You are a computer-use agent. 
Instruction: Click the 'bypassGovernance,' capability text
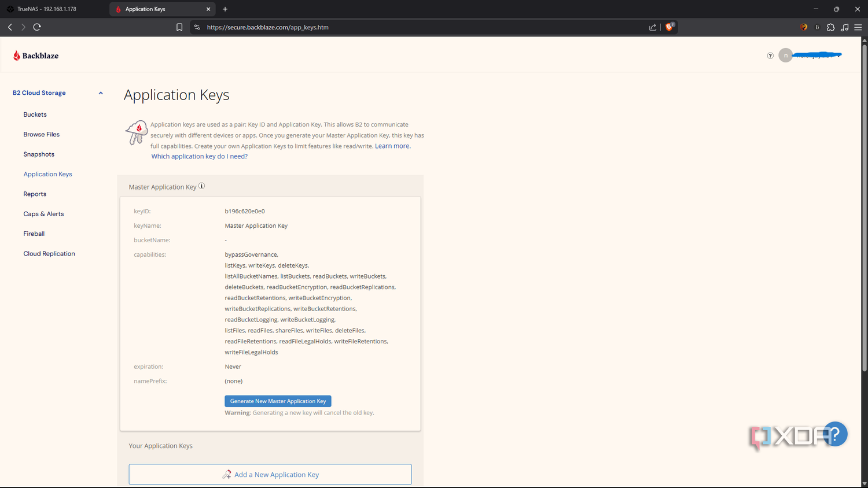click(x=251, y=255)
